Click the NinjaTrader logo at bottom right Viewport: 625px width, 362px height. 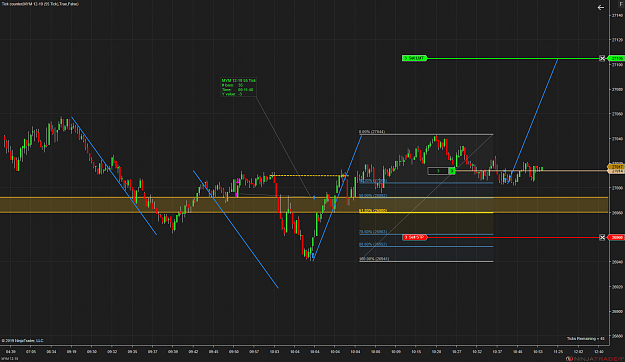(x=594, y=359)
